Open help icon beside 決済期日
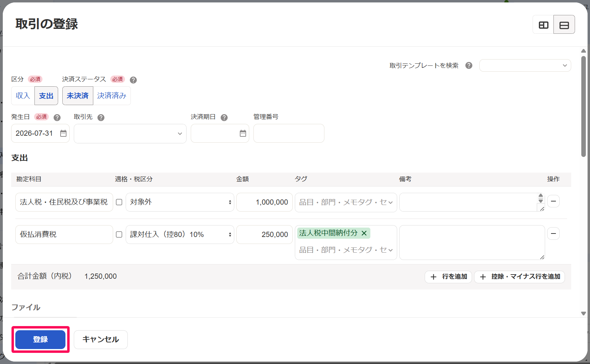Viewport: 590px width, 364px height. (224, 118)
